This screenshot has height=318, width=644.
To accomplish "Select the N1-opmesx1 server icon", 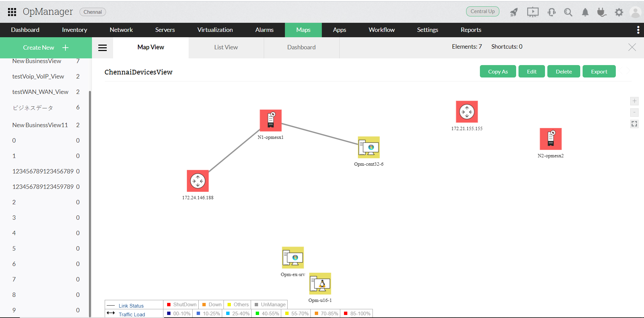I will pos(270,120).
